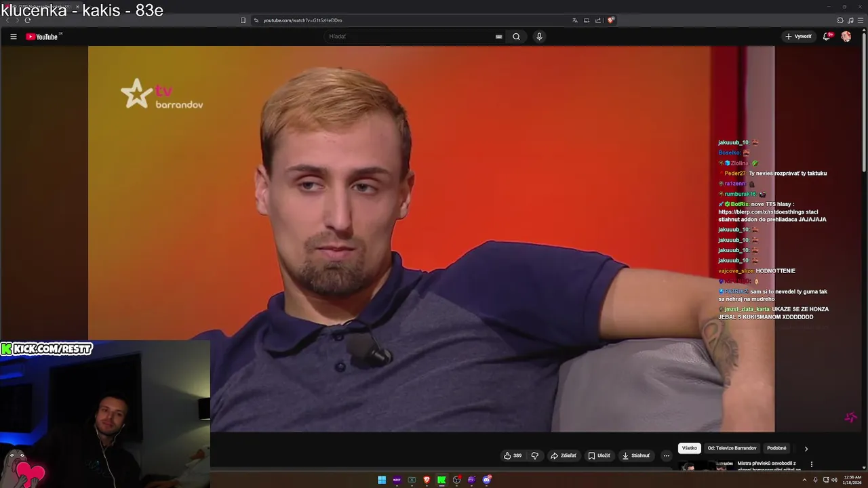Viewport: 868px width, 488px height.
Task: Open options menu for the Mistra převleků video
Action: 812,464
